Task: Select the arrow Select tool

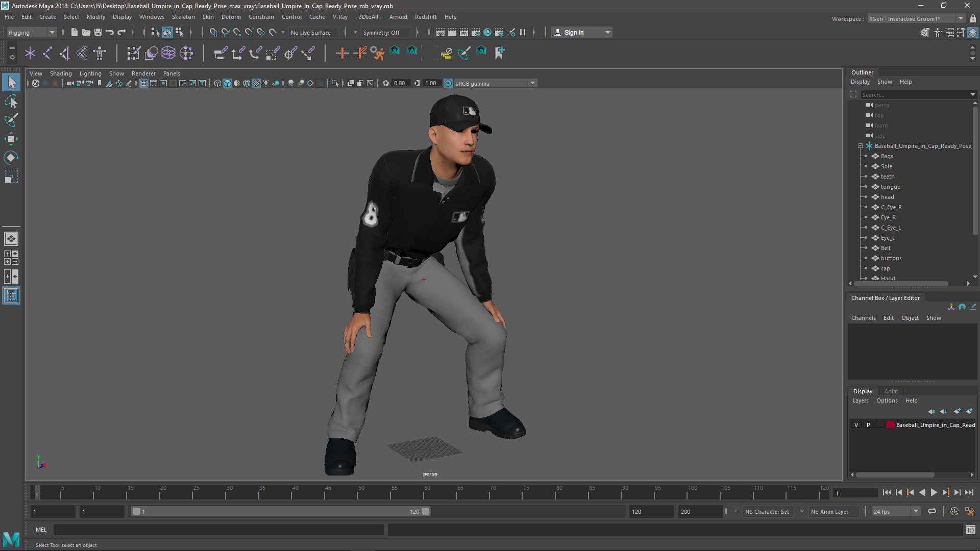Action: point(11,82)
